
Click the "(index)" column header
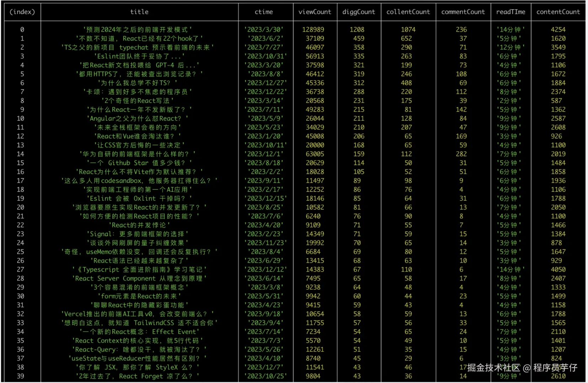point(22,12)
